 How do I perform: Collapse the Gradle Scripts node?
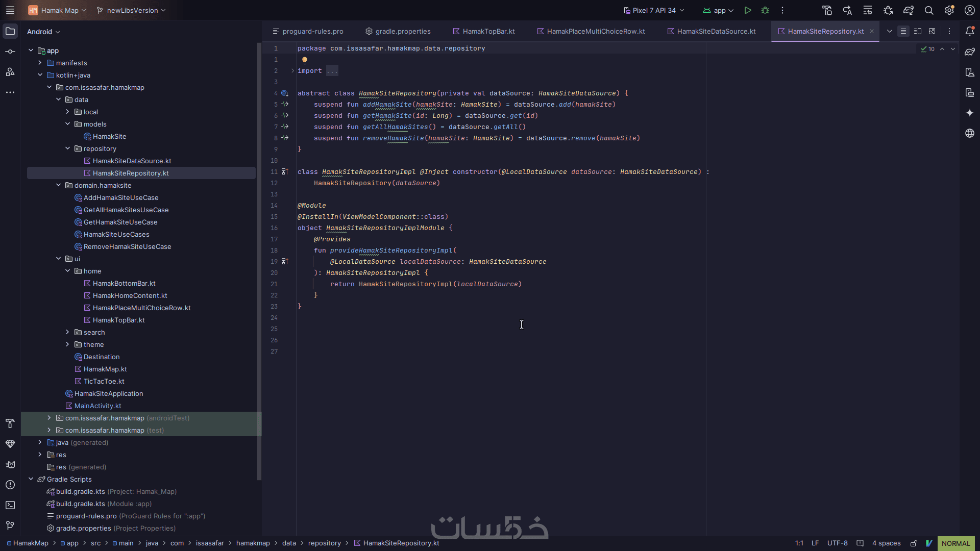(x=31, y=479)
